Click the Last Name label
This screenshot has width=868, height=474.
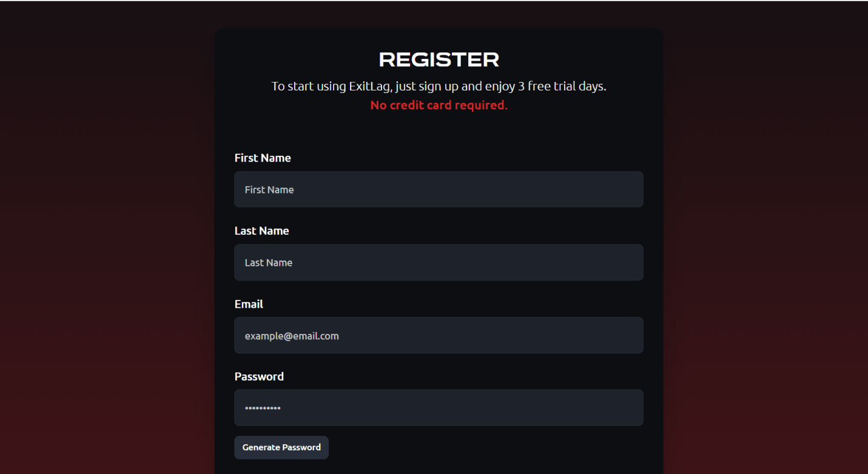tap(261, 231)
